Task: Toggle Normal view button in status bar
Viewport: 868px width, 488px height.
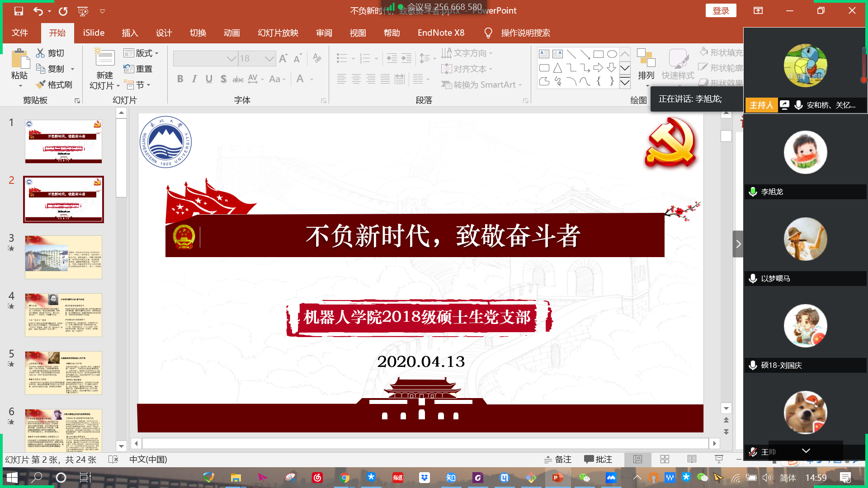Action: [637, 459]
